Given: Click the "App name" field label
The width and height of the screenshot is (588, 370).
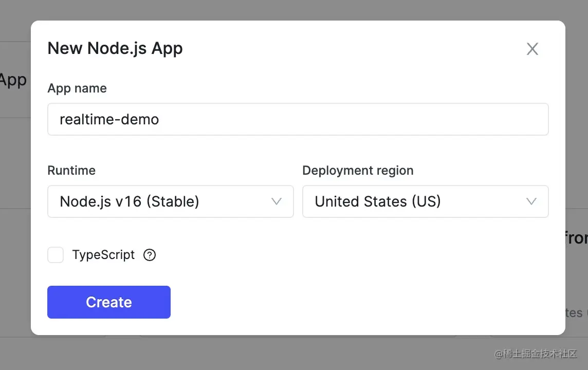Looking at the screenshot, I should click(x=77, y=88).
